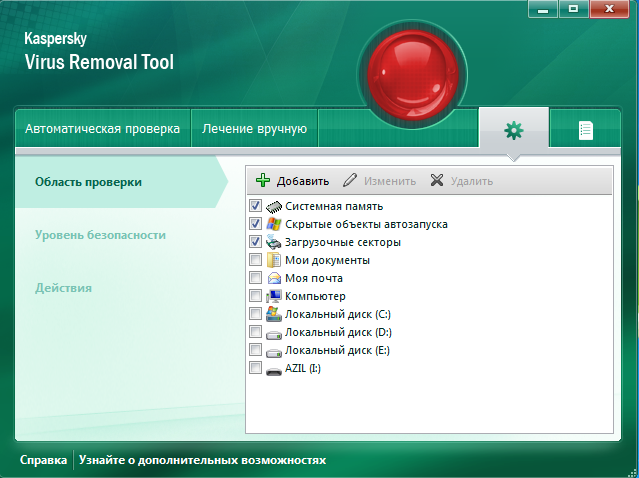Screen dimensions: 639x478
Task: Uncheck the Загрузочные секторы checkbox
Action: (x=256, y=242)
